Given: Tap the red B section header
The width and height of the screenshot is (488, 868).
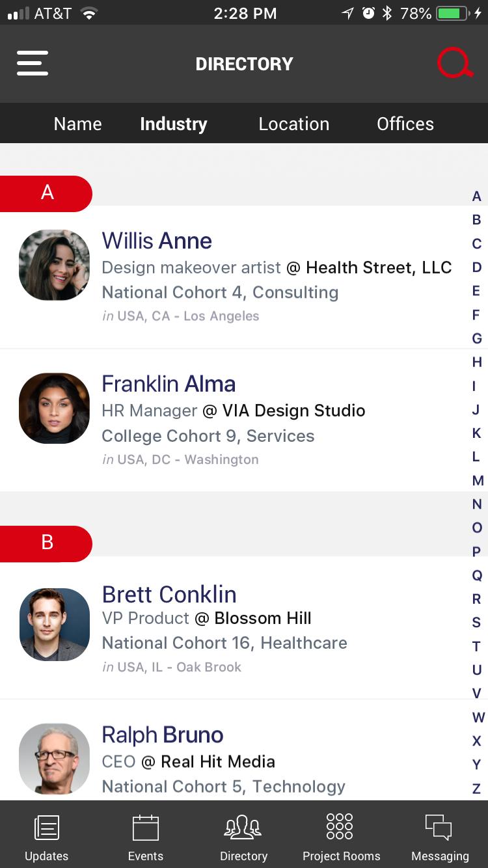Looking at the screenshot, I should [x=46, y=543].
